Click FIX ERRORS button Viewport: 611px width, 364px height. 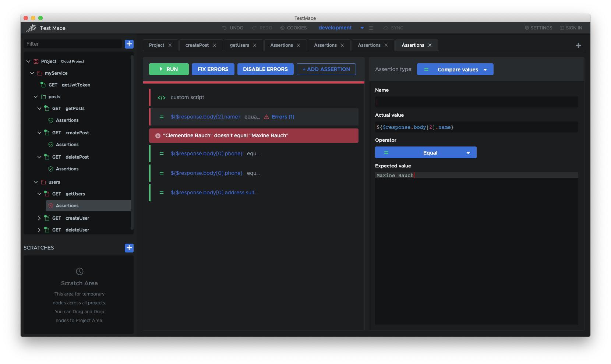213,69
